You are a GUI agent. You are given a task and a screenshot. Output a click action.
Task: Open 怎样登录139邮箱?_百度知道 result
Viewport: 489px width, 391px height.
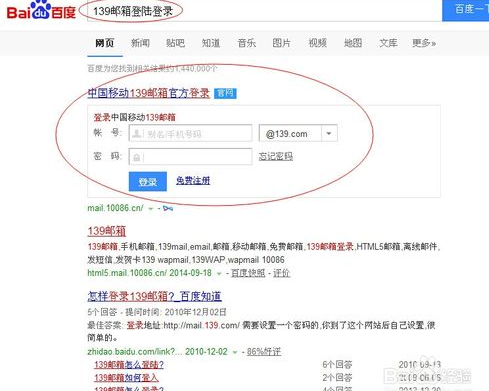click(155, 296)
